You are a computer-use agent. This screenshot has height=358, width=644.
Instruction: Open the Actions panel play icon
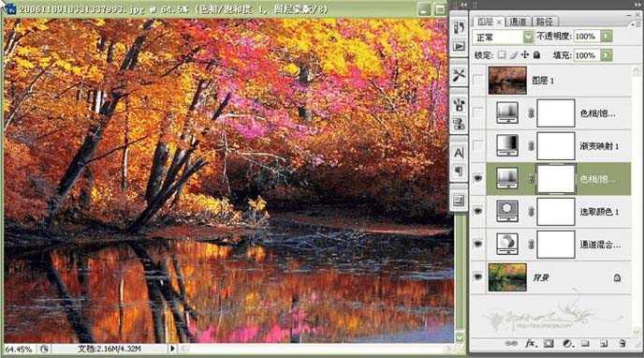click(459, 47)
